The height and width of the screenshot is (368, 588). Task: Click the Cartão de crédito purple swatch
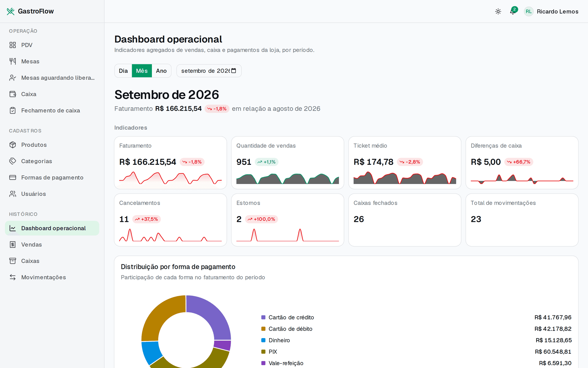(263, 317)
